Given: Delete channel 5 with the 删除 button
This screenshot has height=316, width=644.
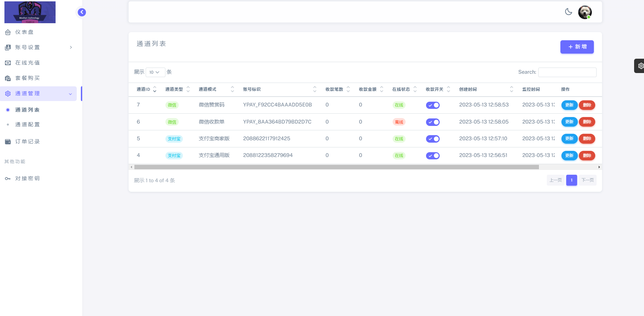Looking at the screenshot, I should pyautogui.click(x=587, y=139).
